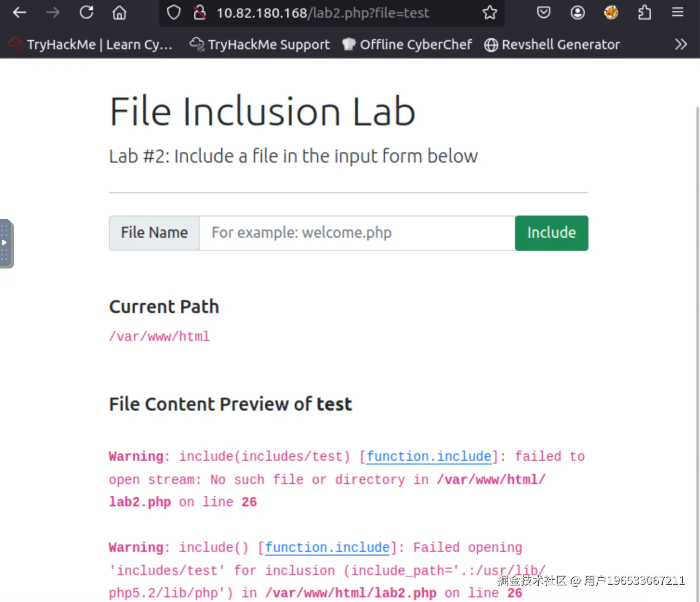700x602 pixels.
Task: Click the first function.include link
Action: 429,457
